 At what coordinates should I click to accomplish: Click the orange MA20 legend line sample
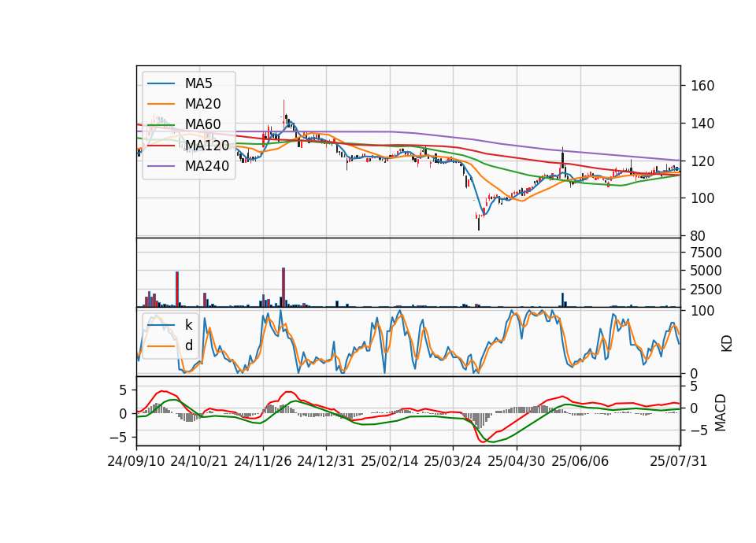tap(161, 104)
